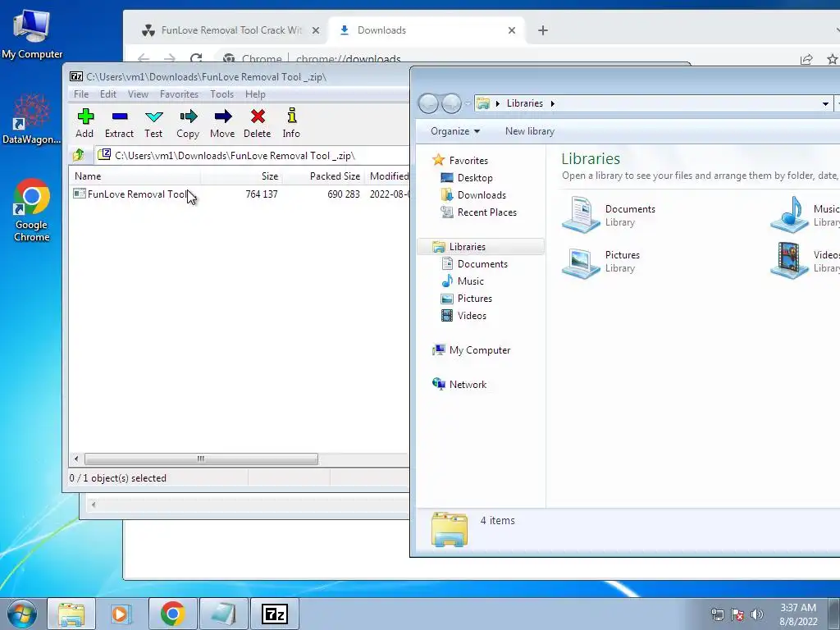
Task: Close the Downloads Chrome tab
Action: (512, 30)
